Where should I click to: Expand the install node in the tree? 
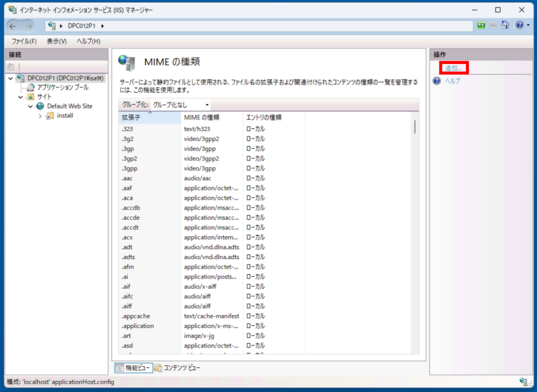40,116
